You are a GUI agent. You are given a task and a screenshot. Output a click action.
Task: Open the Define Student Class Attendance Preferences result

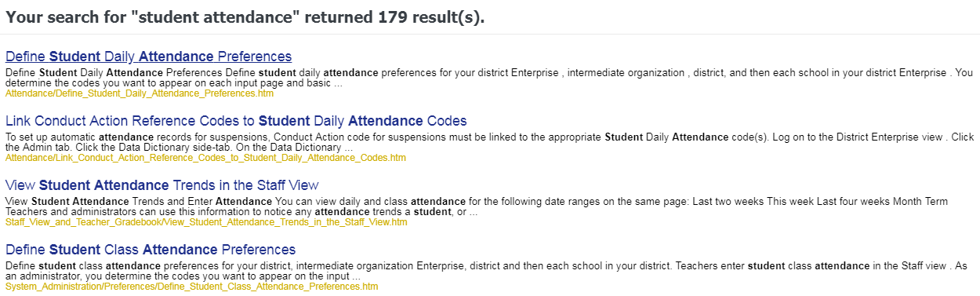coord(151,250)
